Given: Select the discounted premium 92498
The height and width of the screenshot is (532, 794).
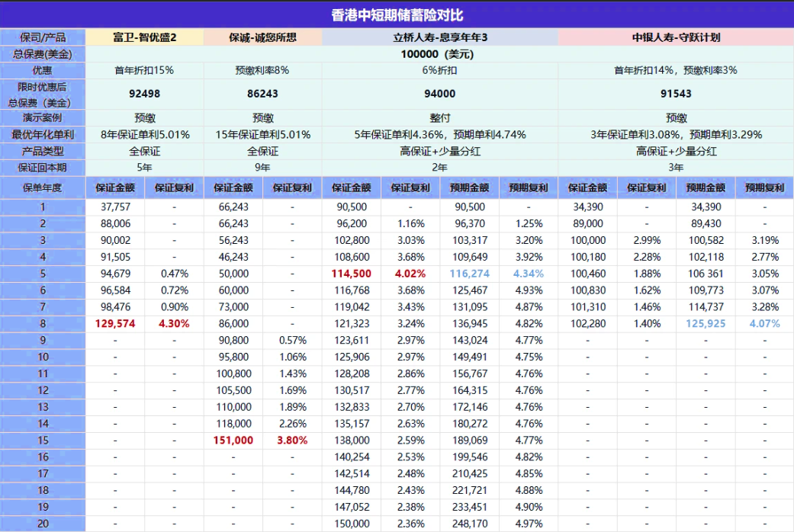Looking at the screenshot, I should [x=144, y=94].
